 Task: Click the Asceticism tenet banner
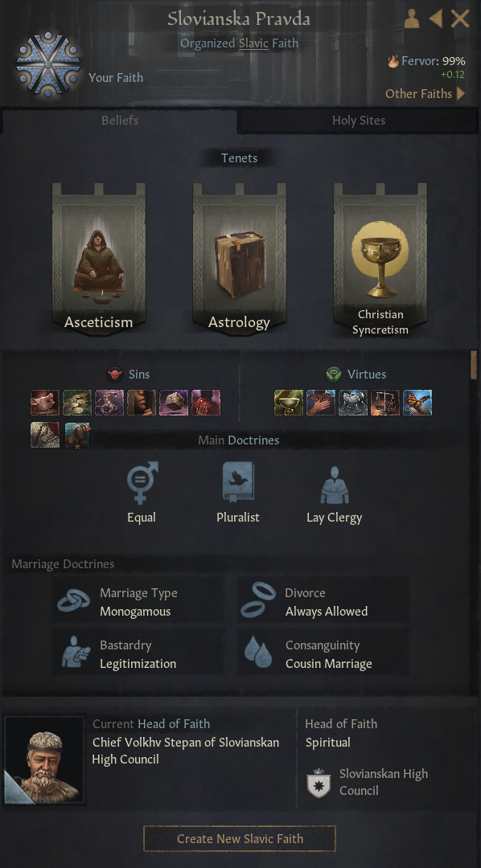tap(99, 259)
